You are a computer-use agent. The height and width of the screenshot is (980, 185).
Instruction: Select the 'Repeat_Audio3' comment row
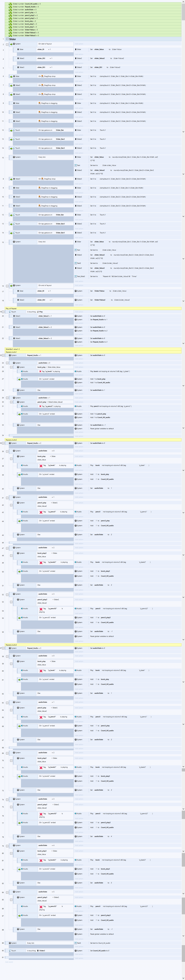click(x=93, y=645)
